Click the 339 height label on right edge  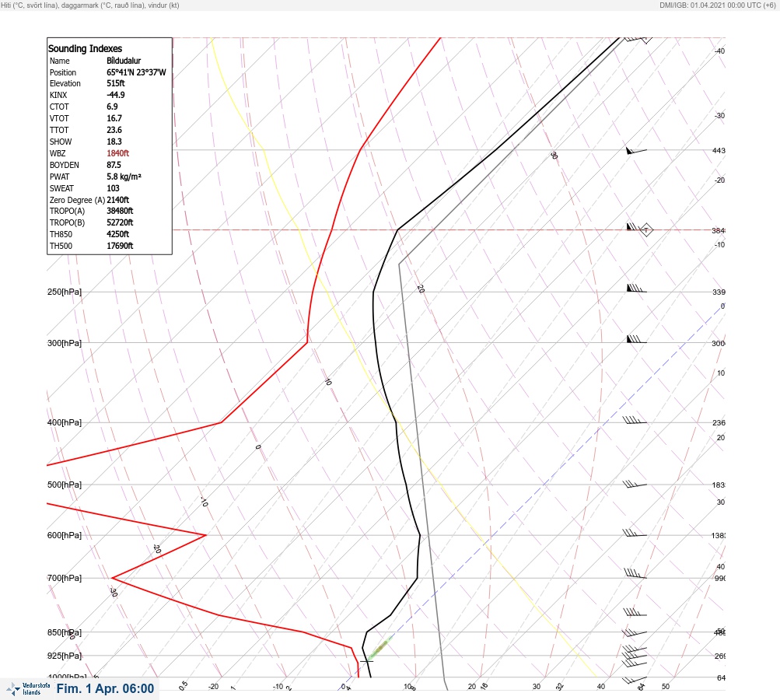(x=719, y=292)
